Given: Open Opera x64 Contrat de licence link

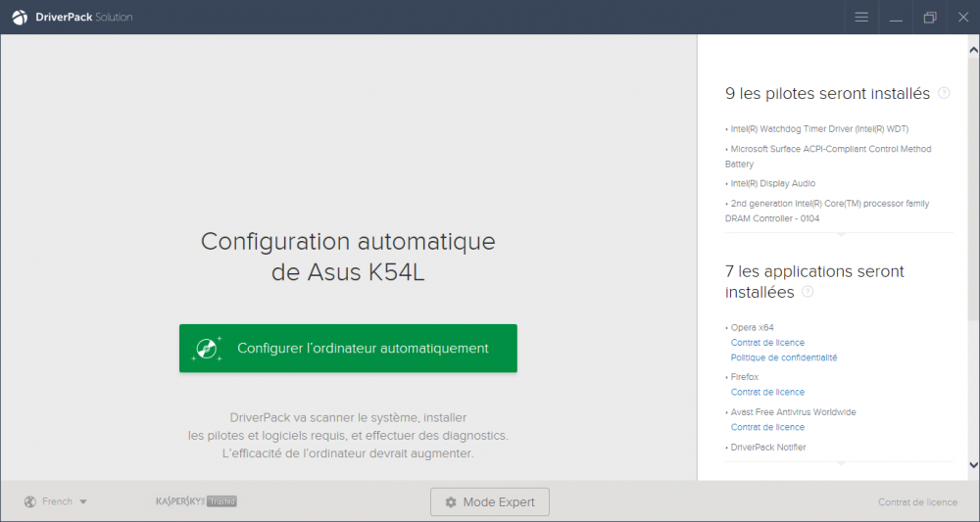Looking at the screenshot, I should [x=767, y=342].
